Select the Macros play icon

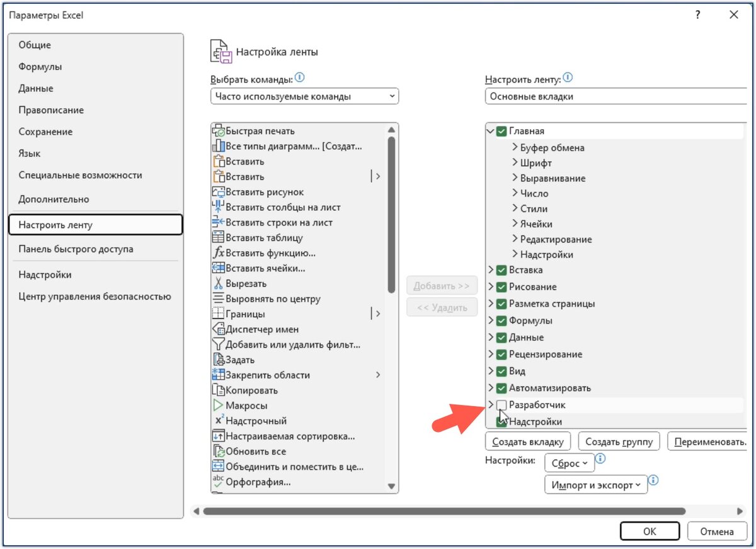(x=219, y=405)
